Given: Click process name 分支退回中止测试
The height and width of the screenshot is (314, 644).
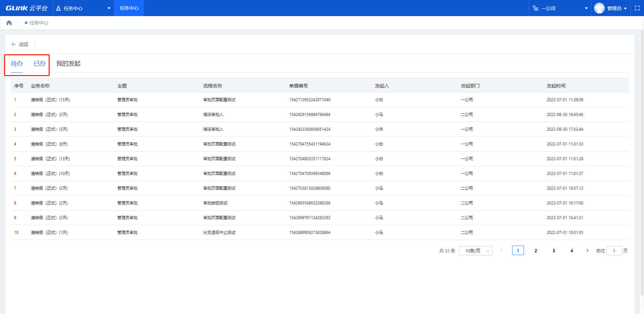Looking at the screenshot, I should 219,233.
